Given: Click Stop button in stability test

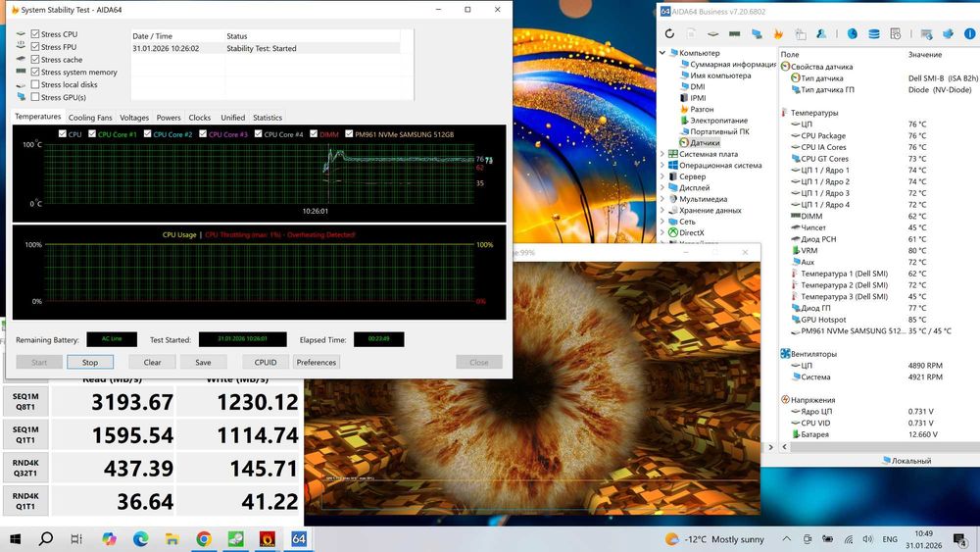Looking at the screenshot, I should [90, 362].
